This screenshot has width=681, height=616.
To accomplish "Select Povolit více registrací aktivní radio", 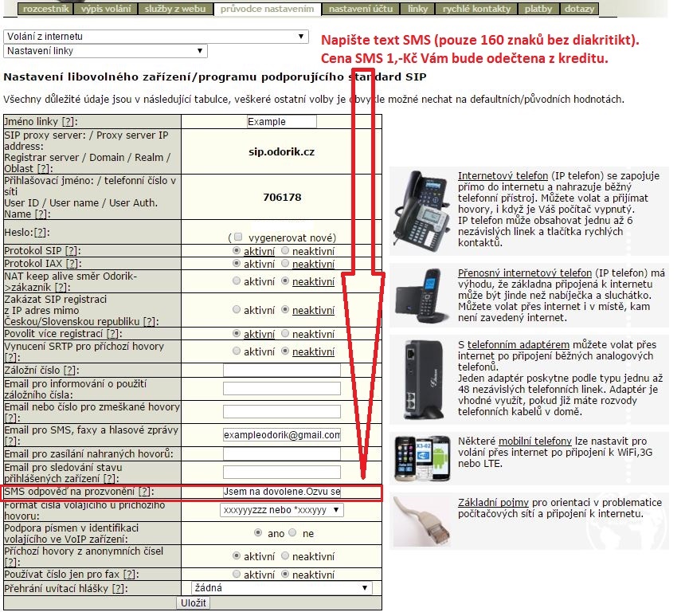I will (237, 334).
